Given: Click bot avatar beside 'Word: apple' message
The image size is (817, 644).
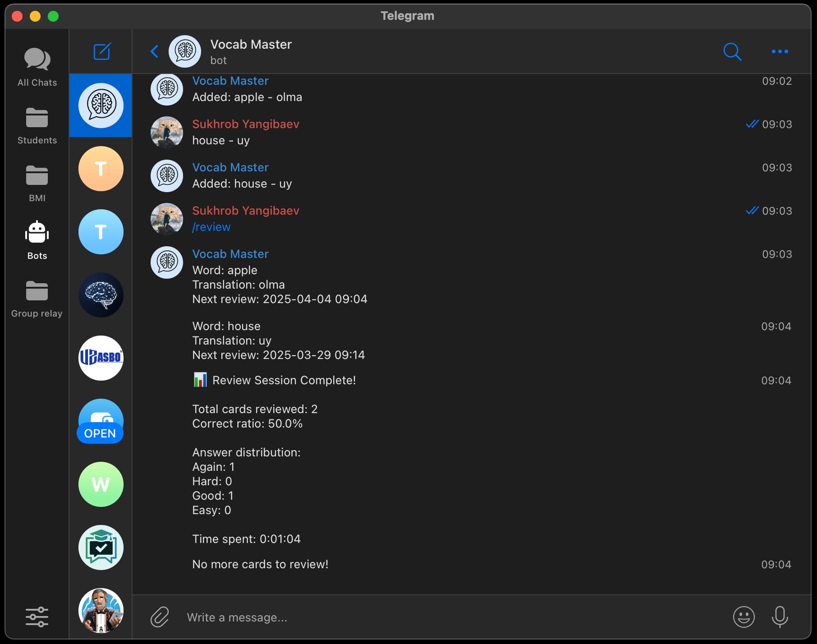Looking at the screenshot, I should coord(167,262).
